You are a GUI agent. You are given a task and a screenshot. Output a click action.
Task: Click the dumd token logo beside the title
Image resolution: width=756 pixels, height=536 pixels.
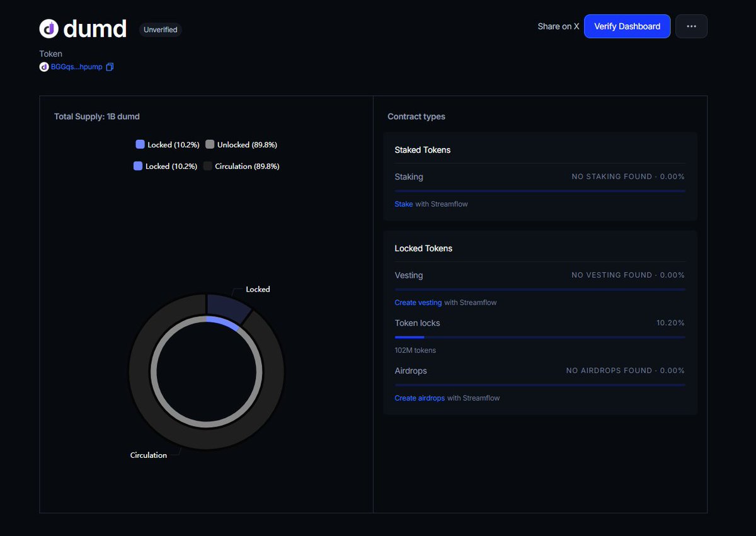pyautogui.click(x=49, y=28)
